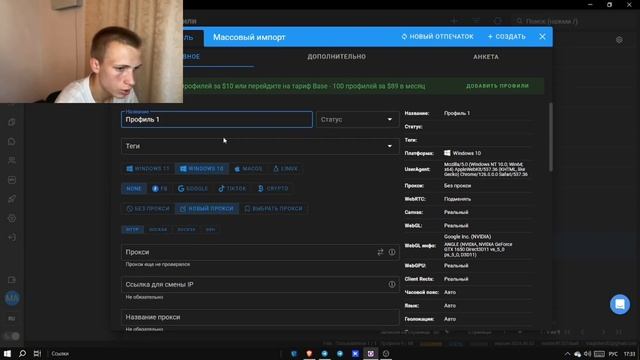The width and height of the screenshot is (640, 360).
Task: Switch to the Анкета tab
Action: pos(486,57)
